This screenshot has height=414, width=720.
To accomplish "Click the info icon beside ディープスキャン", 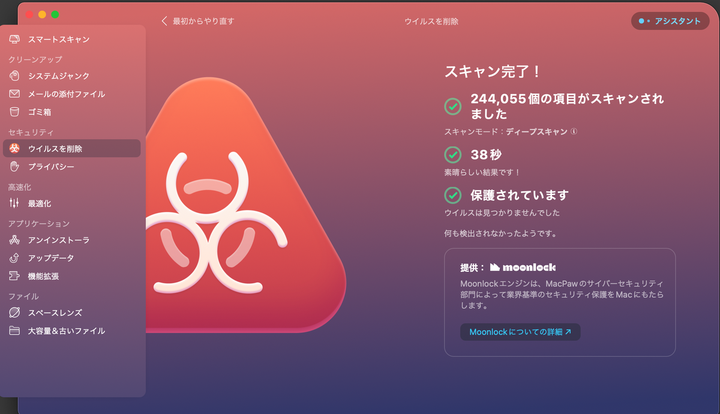I will click(574, 132).
